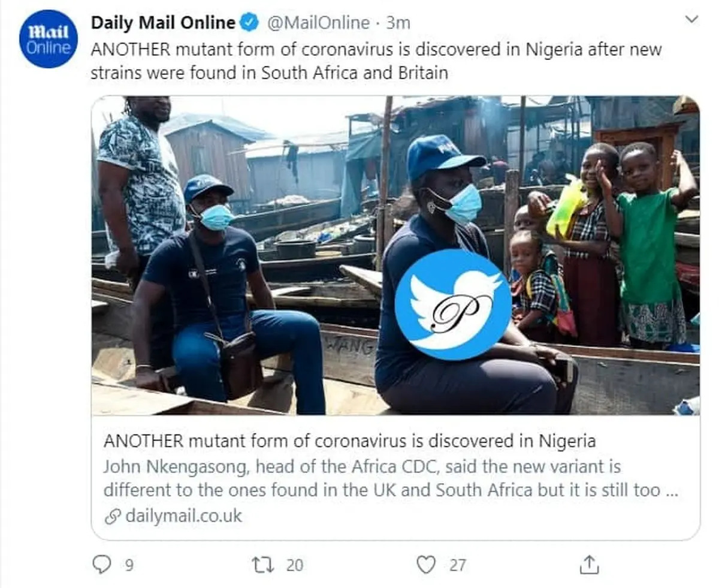Image resolution: width=719 pixels, height=588 pixels.
Task: Share the tweet using the upload arrow icon
Action: tap(589, 564)
